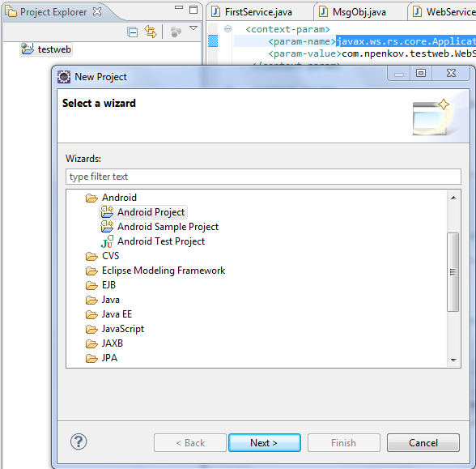Viewport: 476px width, 469px height.
Task: Click the Cancel button
Action: pos(423,442)
